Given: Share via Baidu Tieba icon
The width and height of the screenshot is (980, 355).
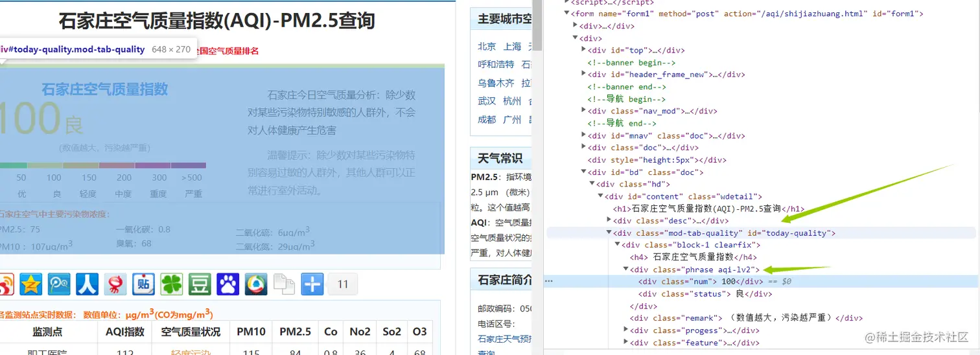Looking at the screenshot, I should click(143, 284).
